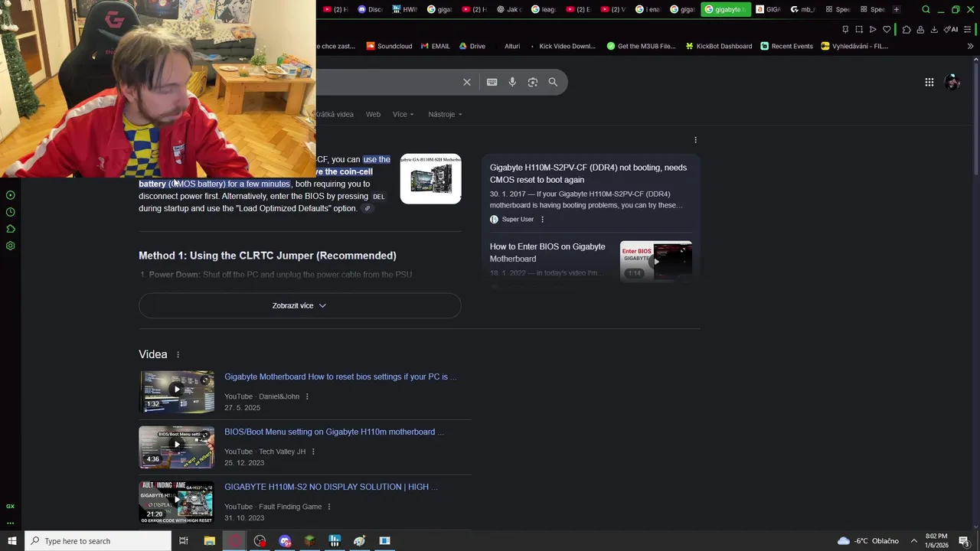Switch to the Discord browser tab
This screenshot has width=980, height=551.
370,9
